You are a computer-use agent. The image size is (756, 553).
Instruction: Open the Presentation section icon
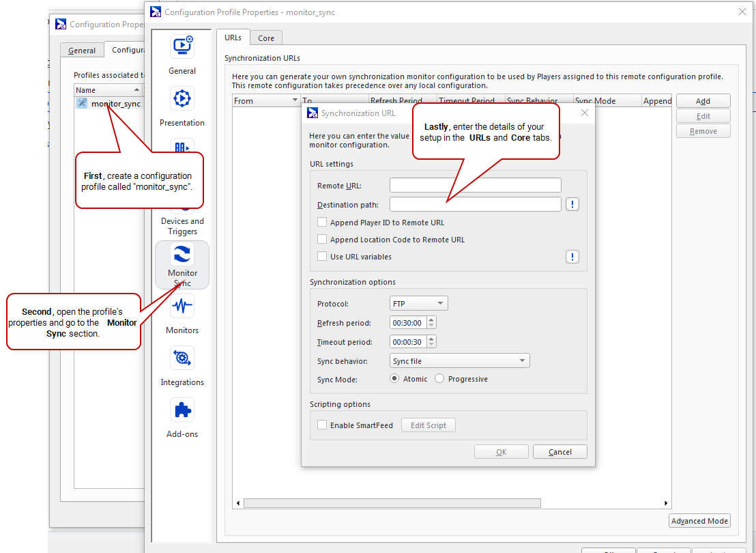coord(182,98)
